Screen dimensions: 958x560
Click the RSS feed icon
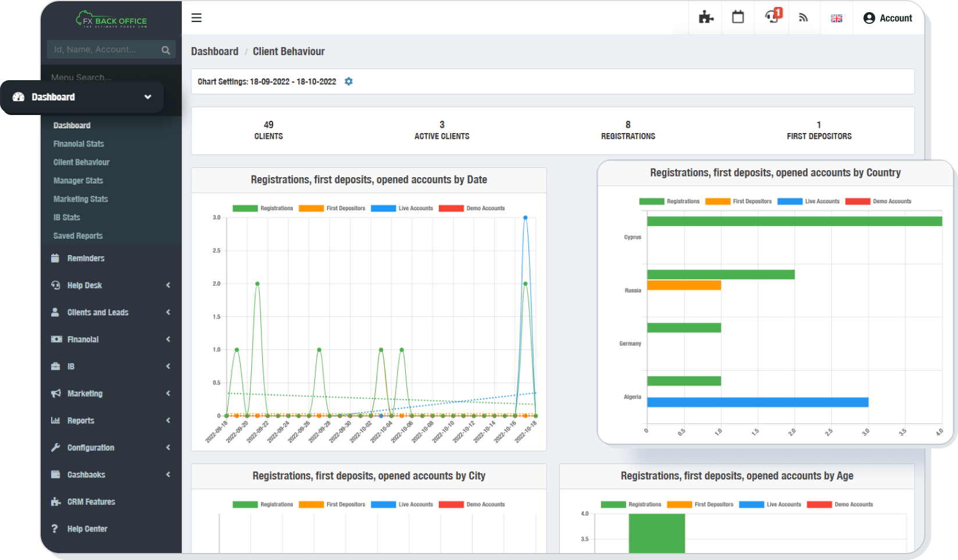(803, 18)
